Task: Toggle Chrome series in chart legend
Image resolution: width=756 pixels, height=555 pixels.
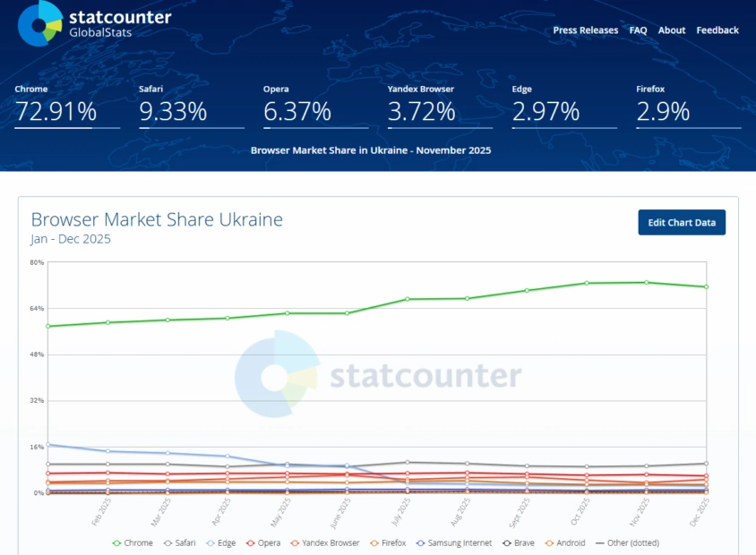Action: coord(133,543)
